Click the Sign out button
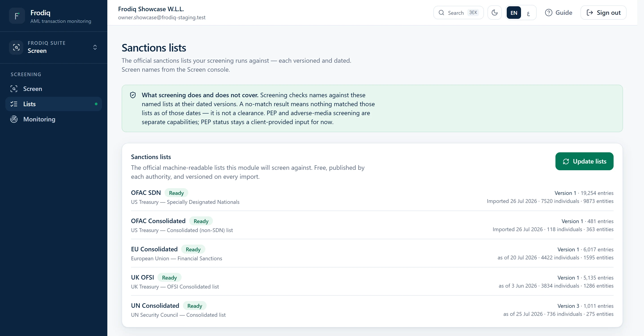This screenshot has width=644, height=336. pos(603,13)
